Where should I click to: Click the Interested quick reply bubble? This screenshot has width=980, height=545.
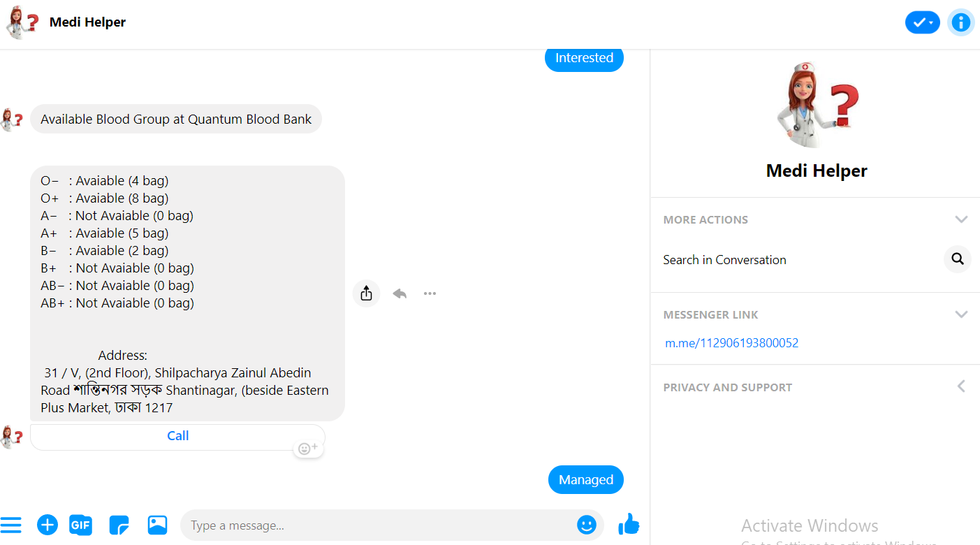click(x=584, y=58)
